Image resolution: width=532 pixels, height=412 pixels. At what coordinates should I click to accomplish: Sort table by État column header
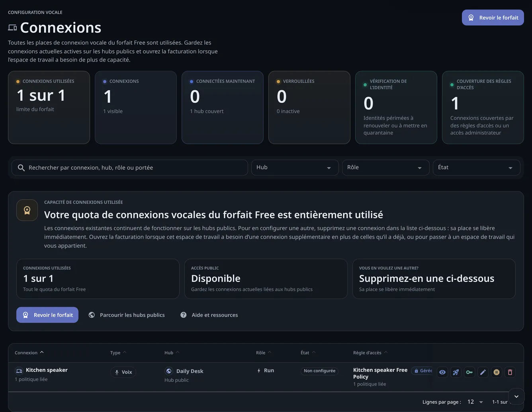pyautogui.click(x=308, y=353)
